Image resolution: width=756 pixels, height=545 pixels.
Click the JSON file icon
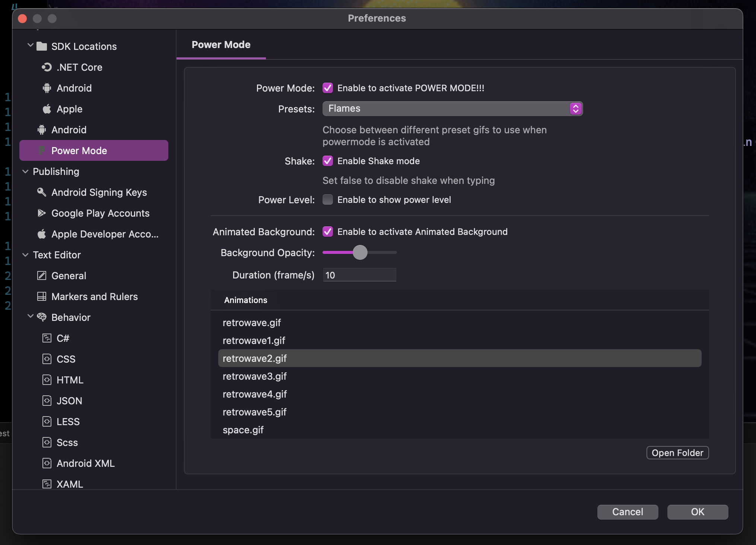47,401
